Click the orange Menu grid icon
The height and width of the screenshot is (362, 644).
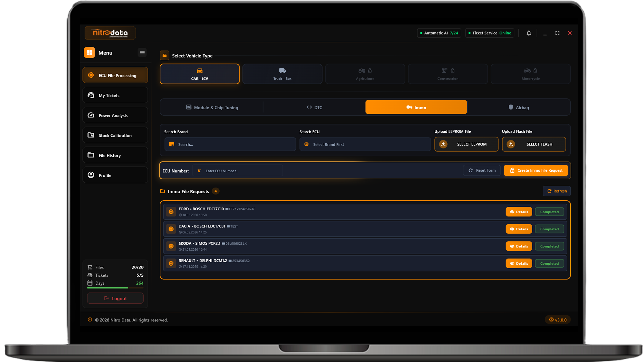coord(90,52)
